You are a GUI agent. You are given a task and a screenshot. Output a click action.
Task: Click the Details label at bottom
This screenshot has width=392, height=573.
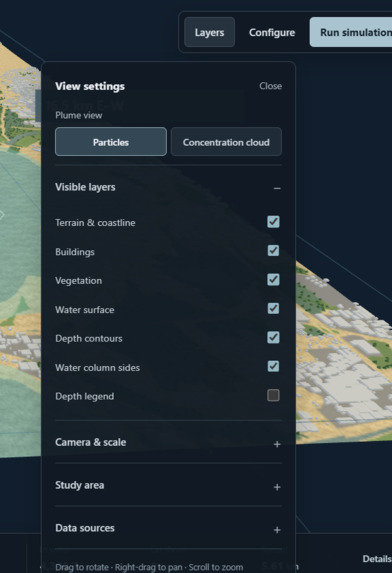pos(377,558)
